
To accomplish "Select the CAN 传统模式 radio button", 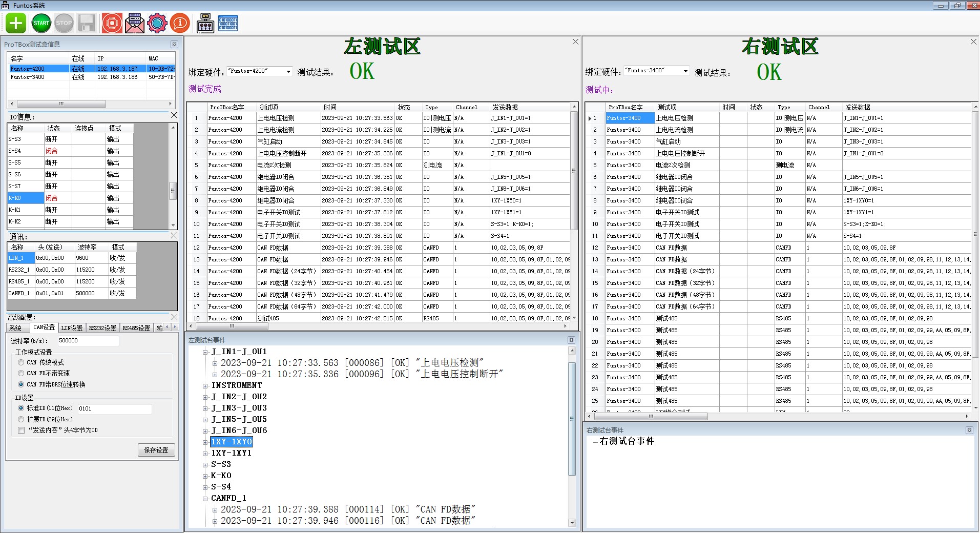I will point(22,362).
